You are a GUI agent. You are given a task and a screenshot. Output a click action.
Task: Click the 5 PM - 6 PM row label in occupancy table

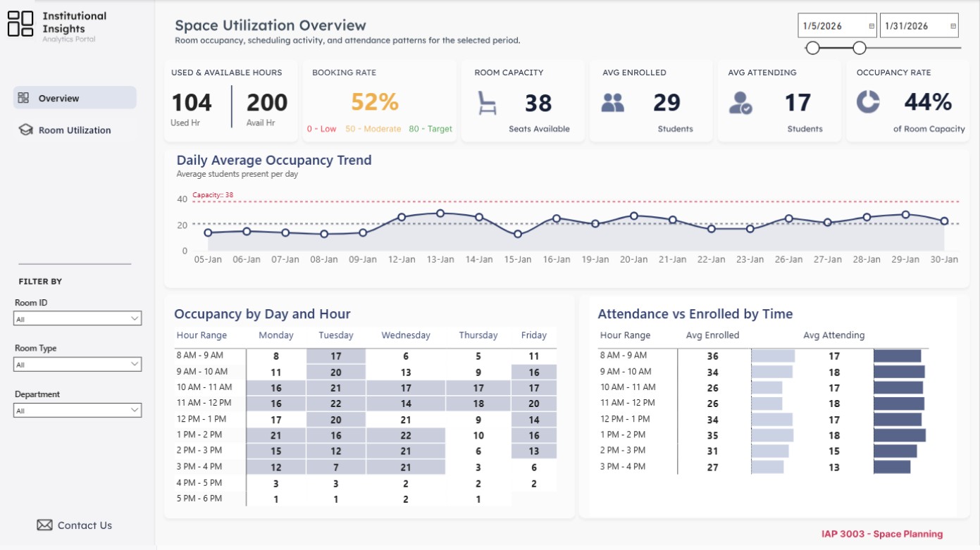[199, 499]
